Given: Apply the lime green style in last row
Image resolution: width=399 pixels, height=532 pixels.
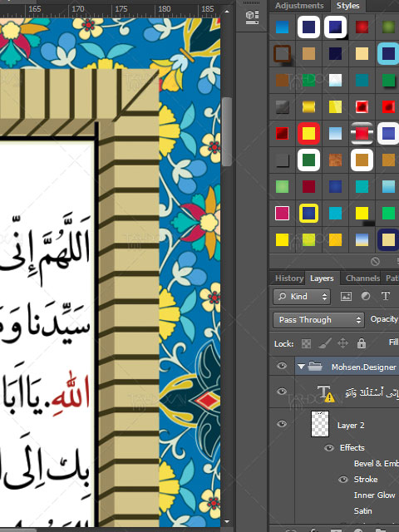Looking at the screenshot, I should (x=308, y=240).
